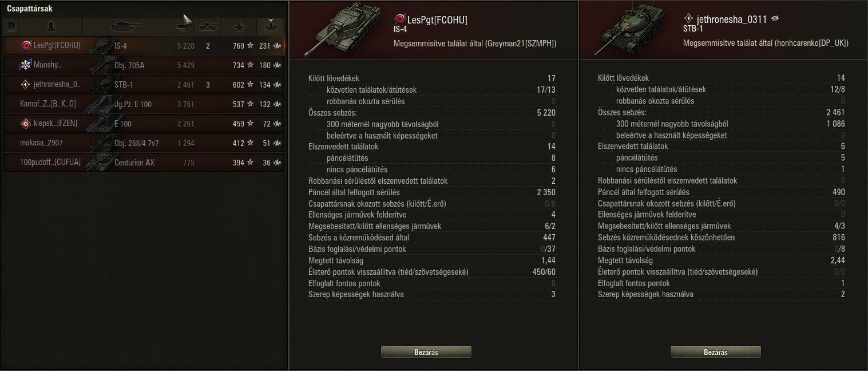Click Munshy's snowflake badge icon
Image resolution: width=868 pixels, height=371 pixels.
click(x=26, y=65)
